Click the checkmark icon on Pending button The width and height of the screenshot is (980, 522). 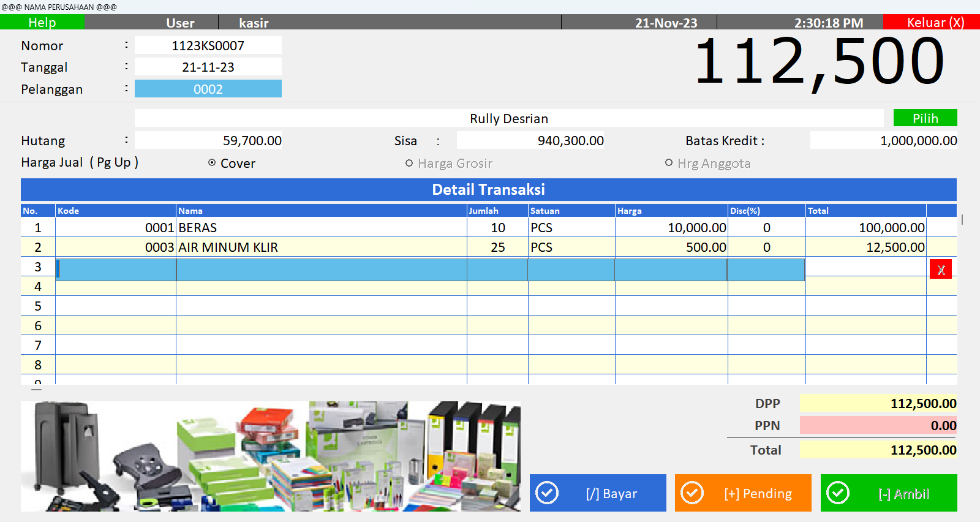point(692,493)
